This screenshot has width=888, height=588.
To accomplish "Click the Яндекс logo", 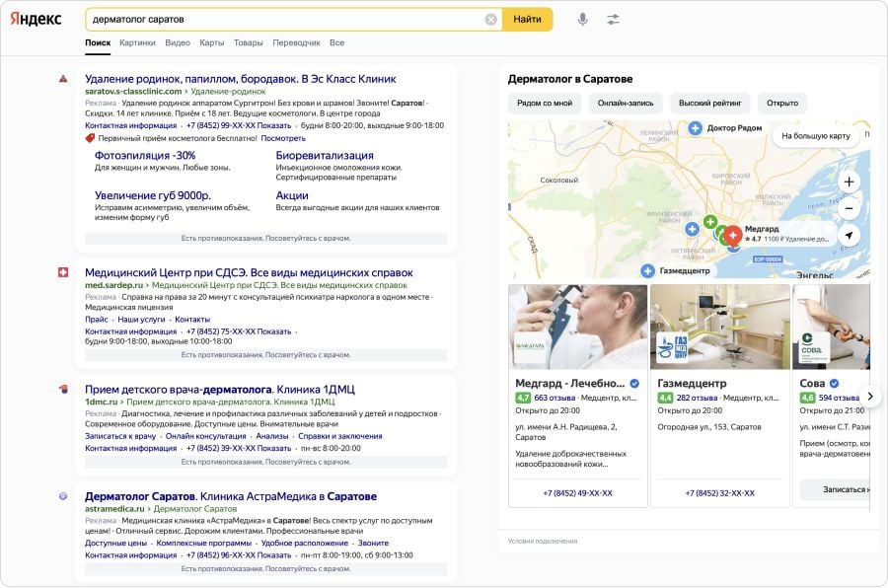I will [34, 18].
